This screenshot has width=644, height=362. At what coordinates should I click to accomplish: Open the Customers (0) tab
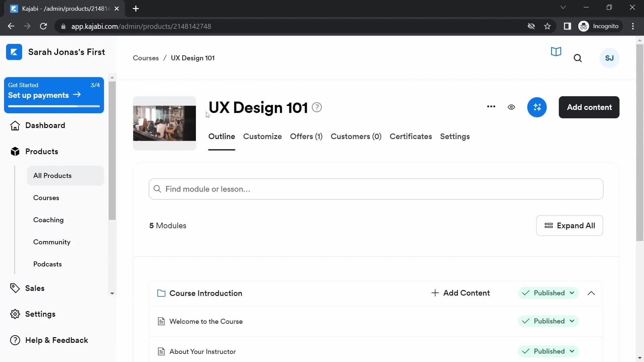click(x=356, y=136)
